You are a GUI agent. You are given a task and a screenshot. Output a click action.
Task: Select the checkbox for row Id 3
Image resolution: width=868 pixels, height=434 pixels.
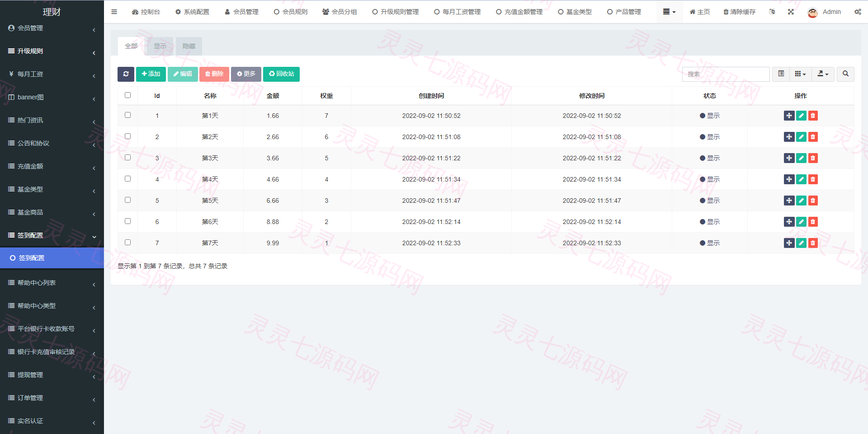click(x=127, y=158)
